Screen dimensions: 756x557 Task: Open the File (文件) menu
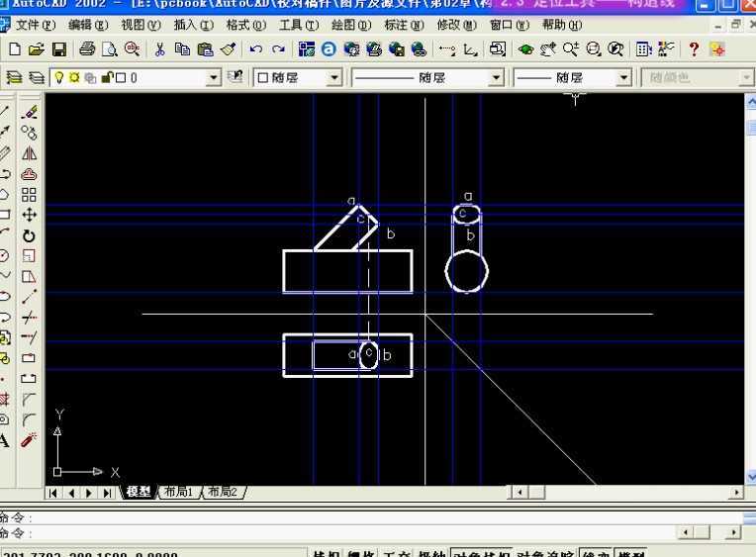pyautogui.click(x=36, y=25)
